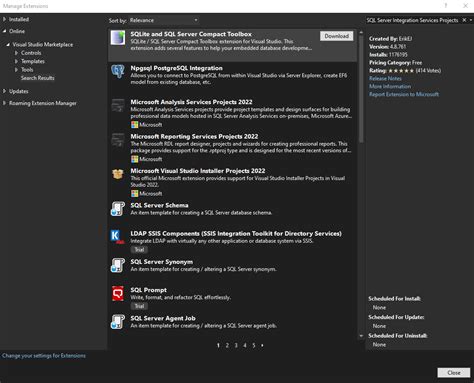Select Microsoft Analysis Services Projects 2022 title
Screen dimensions: 474x383
click(x=191, y=102)
